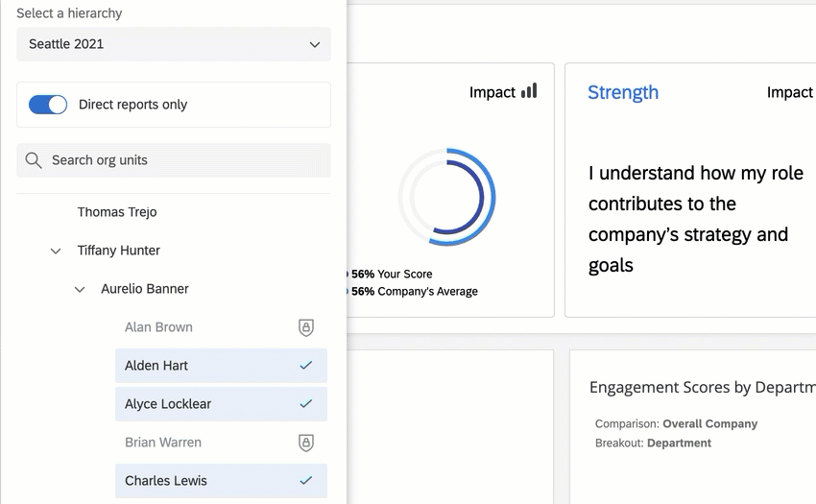
Task: Click the lock shield icon beside Alan Brown
Action: [306, 327]
